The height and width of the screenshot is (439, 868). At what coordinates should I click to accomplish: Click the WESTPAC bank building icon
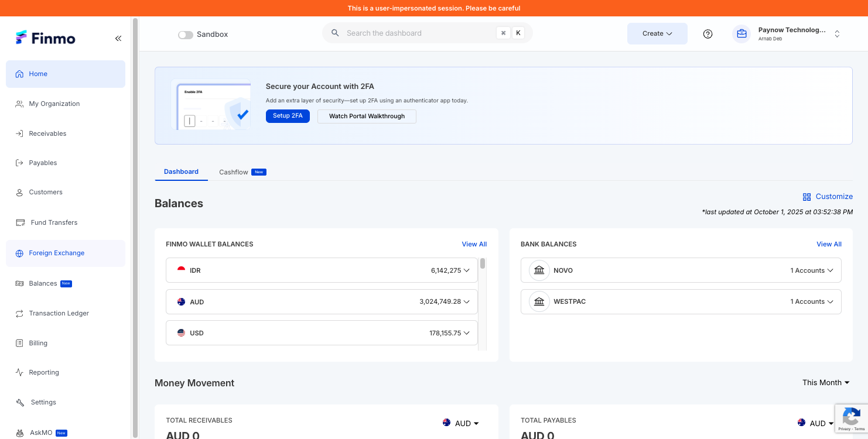coord(539,301)
